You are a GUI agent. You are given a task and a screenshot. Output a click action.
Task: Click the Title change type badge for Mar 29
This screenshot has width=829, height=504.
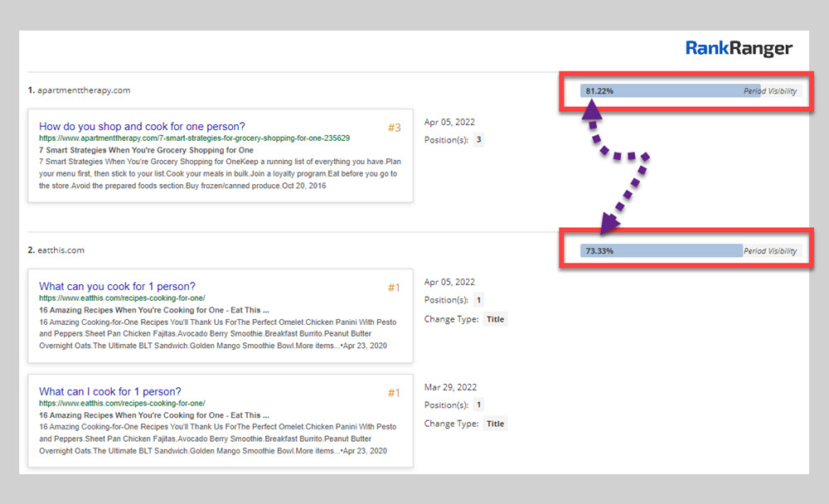495,424
